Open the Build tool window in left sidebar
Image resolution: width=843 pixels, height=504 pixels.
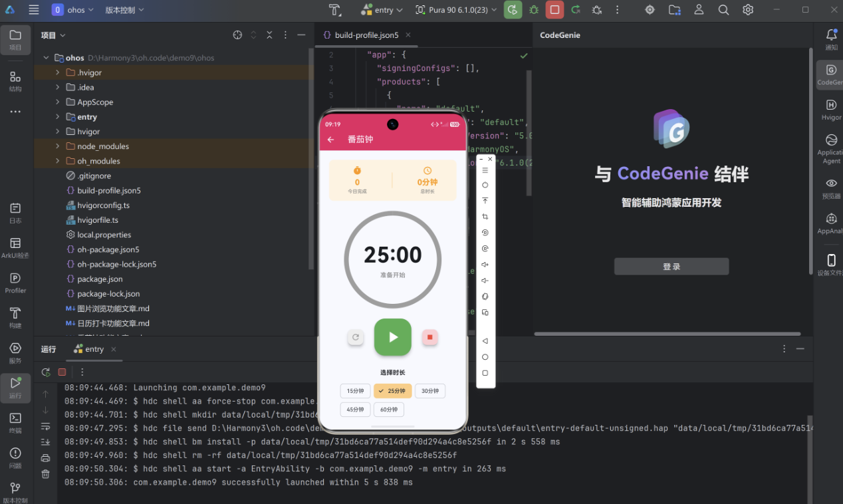pyautogui.click(x=15, y=317)
